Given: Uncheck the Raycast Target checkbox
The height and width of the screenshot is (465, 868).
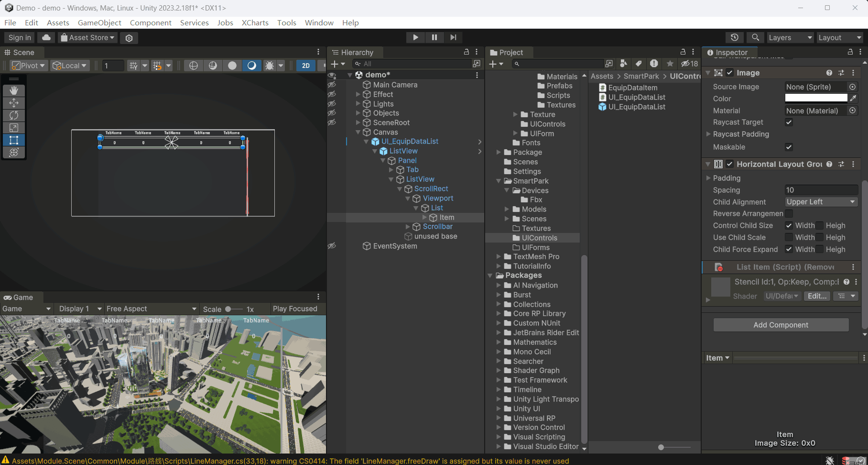Looking at the screenshot, I should click(789, 122).
